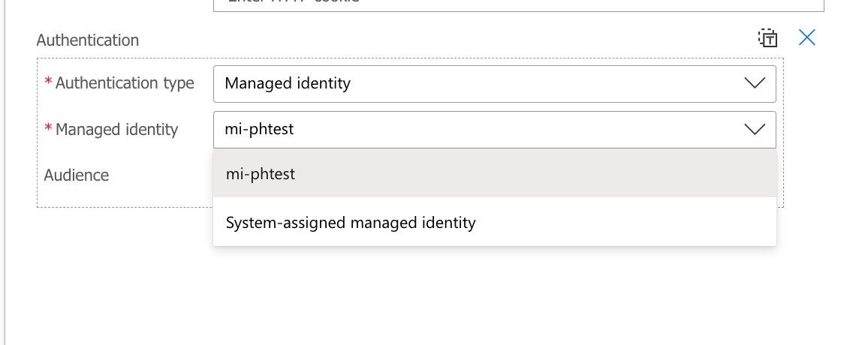Click the Authentication section heading

87,40
